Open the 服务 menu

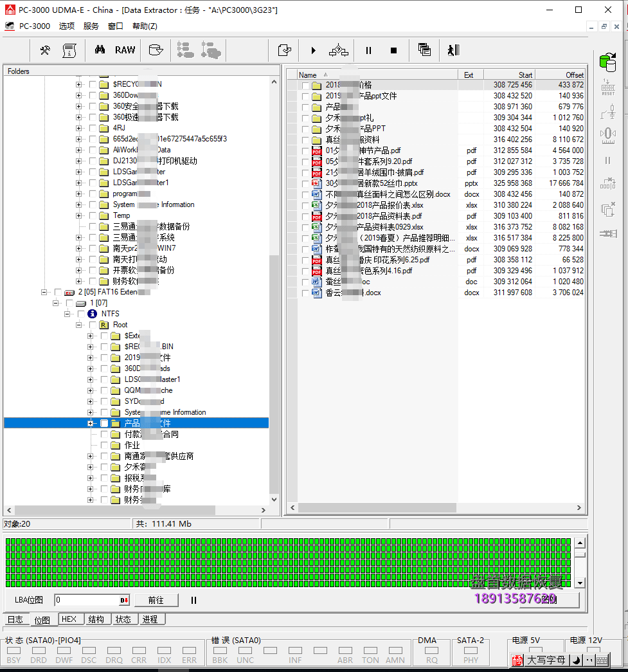91,26
